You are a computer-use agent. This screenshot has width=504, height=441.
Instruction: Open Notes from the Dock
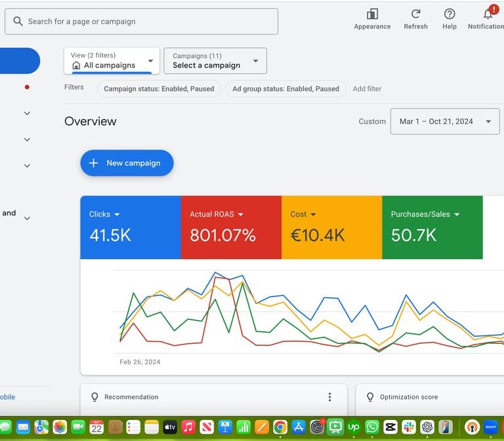pyautogui.click(x=152, y=427)
